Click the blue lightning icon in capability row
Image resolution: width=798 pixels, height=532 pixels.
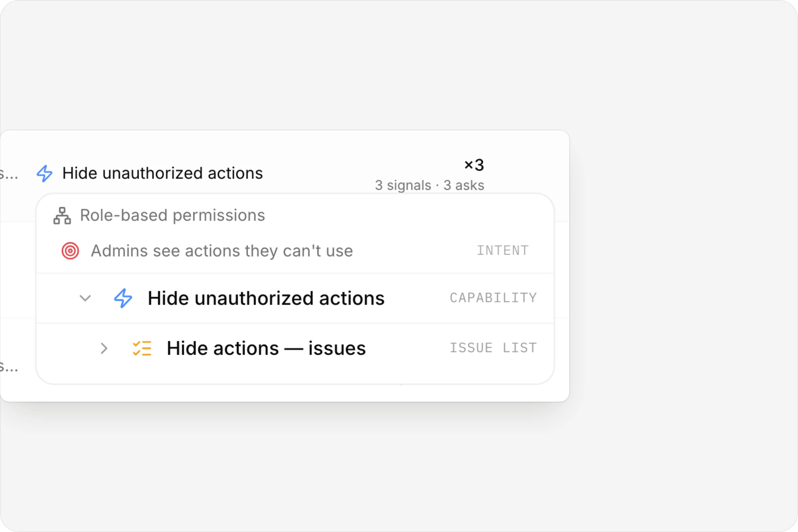[123, 298]
